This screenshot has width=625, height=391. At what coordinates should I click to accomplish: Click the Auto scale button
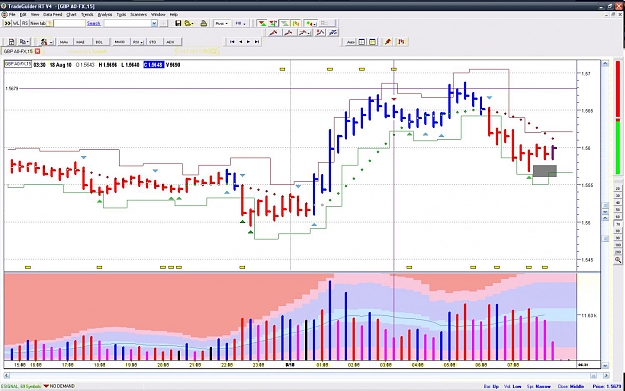[x=351, y=42]
